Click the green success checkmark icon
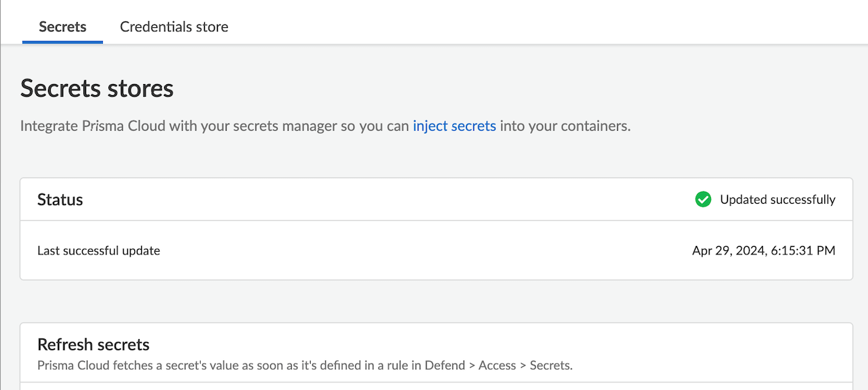The width and height of the screenshot is (868, 390). click(703, 200)
